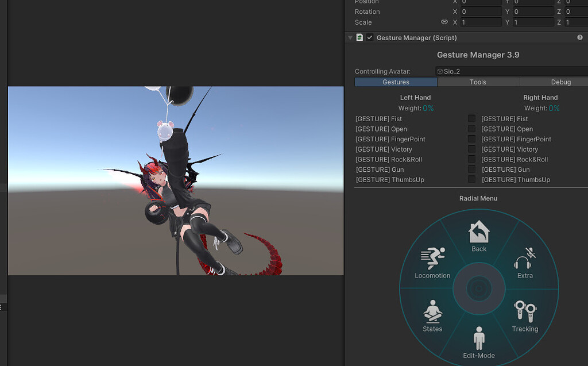
Task: Open the Gesture Manager script help icon
Action: (580, 37)
